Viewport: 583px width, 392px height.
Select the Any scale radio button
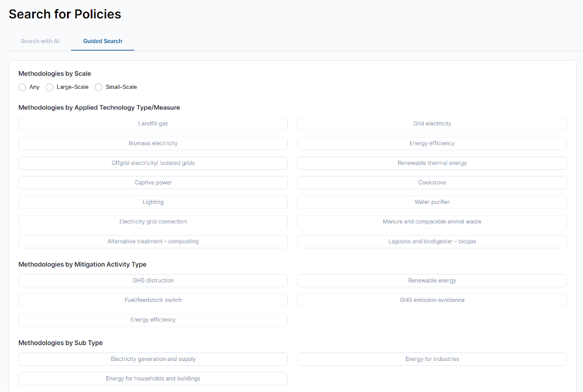tap(23, 87)
